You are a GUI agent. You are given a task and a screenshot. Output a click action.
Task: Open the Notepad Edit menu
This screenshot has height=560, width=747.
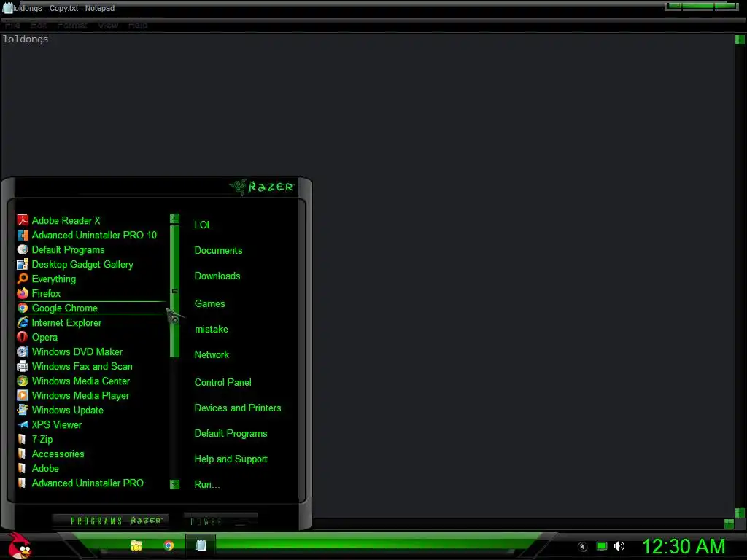(39, 26)
